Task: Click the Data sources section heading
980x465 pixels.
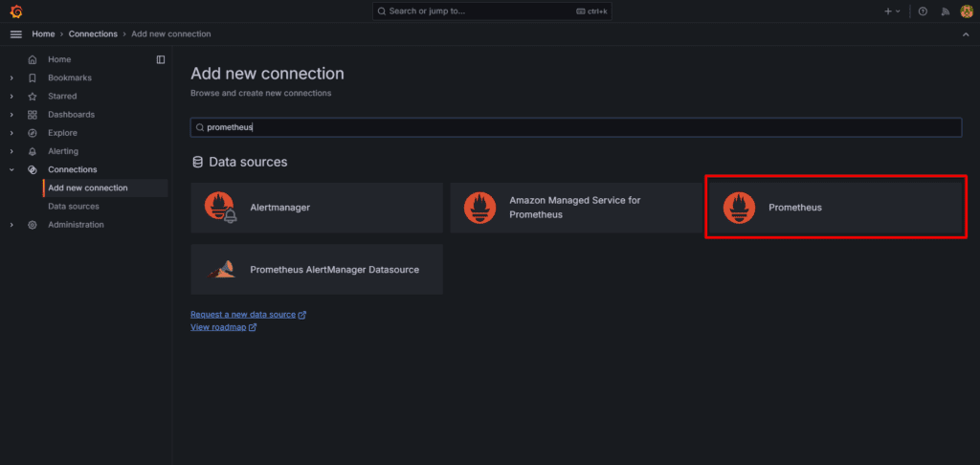Action: 248,163
